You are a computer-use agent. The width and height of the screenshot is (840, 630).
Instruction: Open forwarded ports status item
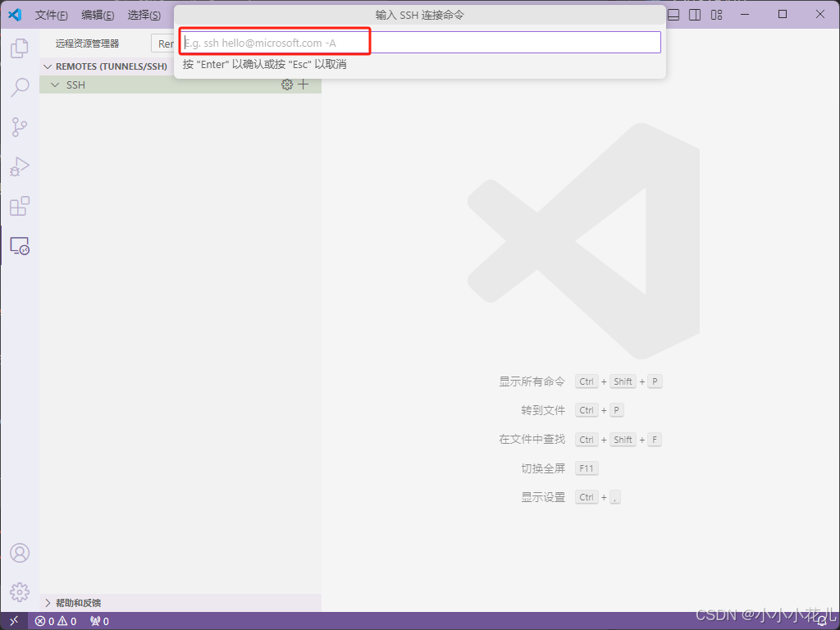pyautogui.click(x=99, y=621)
